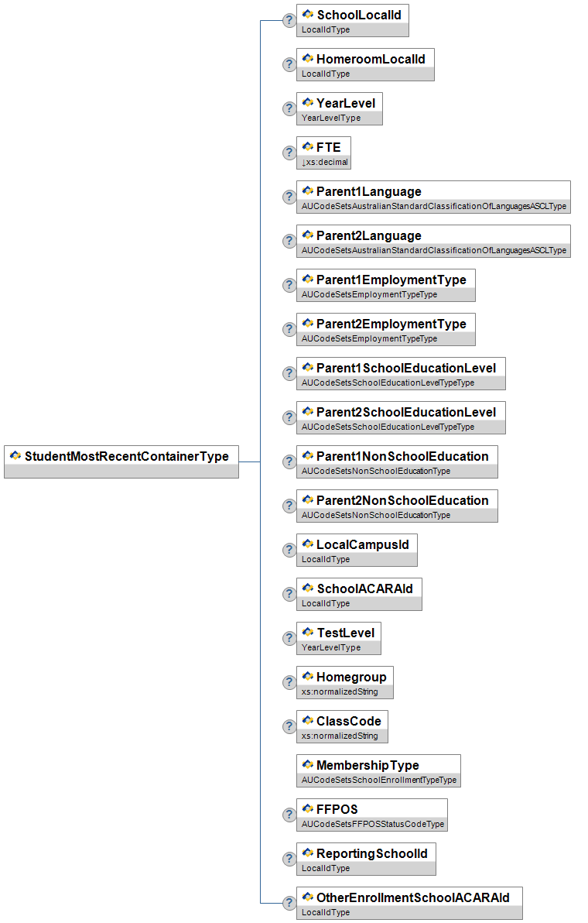
Task: Click the help icon beside OtherEnrollmentSchoolACARAId
Action: [289, 904]
